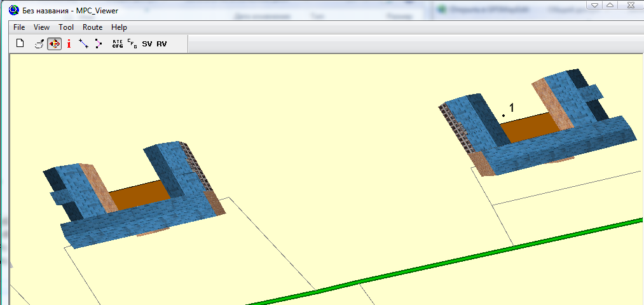This screenshot has height=305, width=644.
Task: Open RTE CFG route configuration
Action: pos(118,44)
